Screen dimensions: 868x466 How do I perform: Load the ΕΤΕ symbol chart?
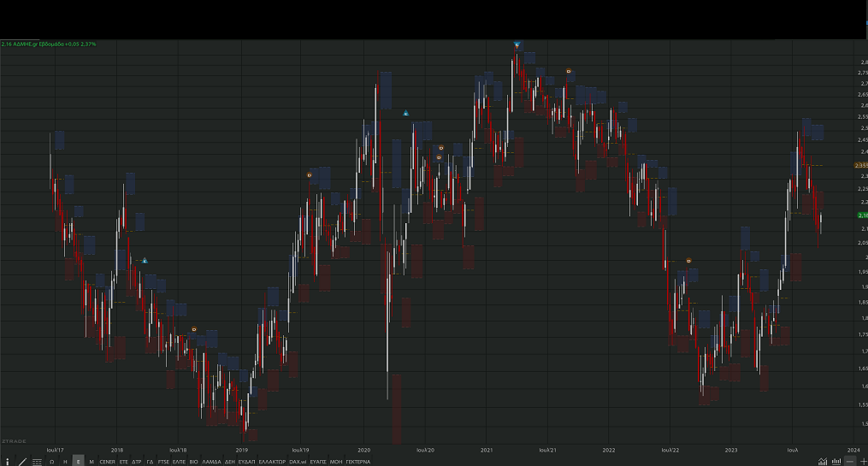point(124,461)
